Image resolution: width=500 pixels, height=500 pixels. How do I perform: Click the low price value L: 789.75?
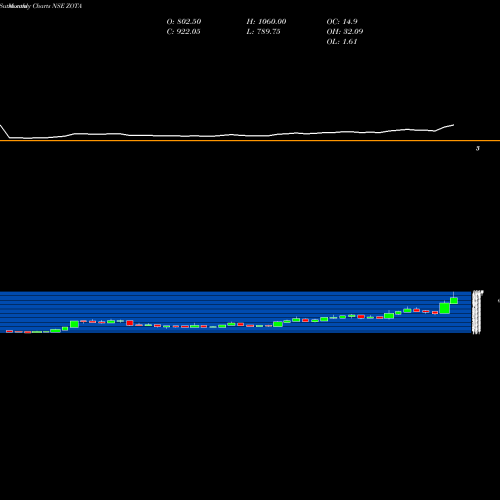[263, 32]
